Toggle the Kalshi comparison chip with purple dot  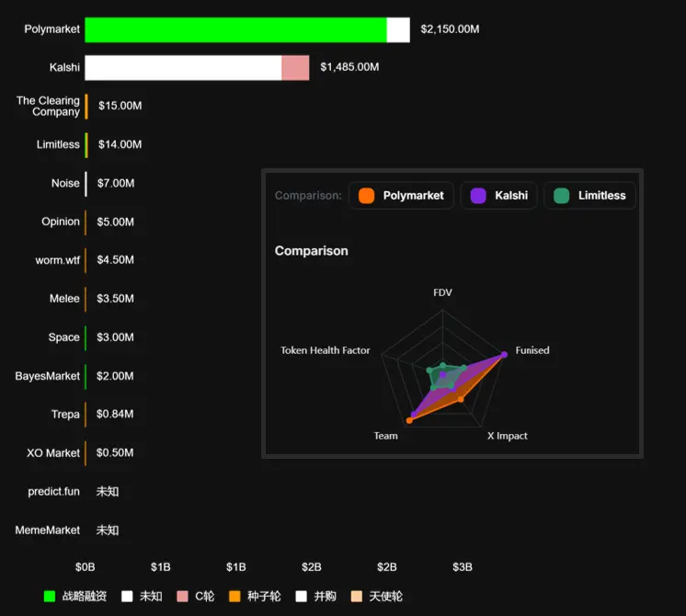[x=498, y=196]
